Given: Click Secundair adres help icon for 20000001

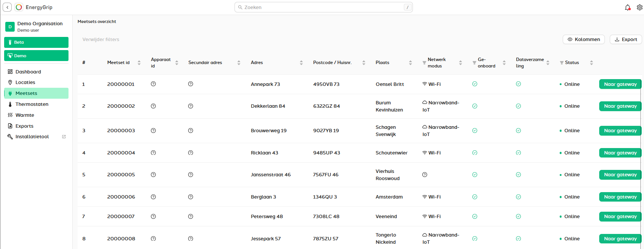Looking at the screenshot, I should (190, 84).
